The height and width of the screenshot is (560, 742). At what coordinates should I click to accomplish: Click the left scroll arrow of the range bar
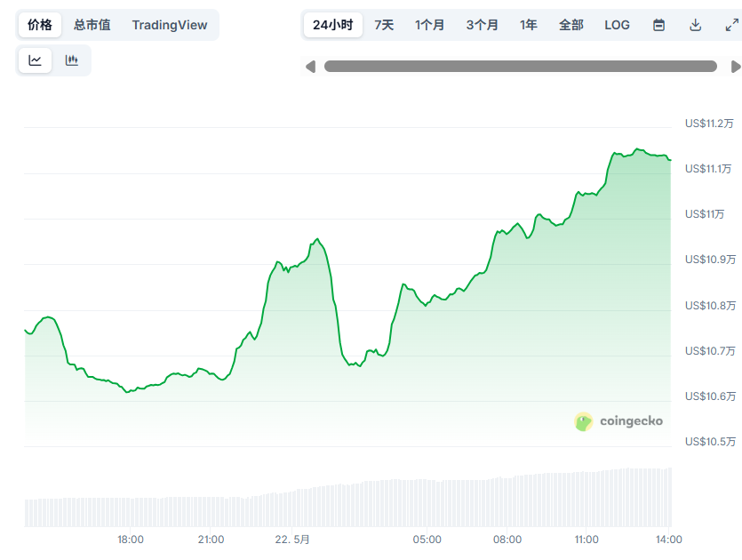point(310,67)
